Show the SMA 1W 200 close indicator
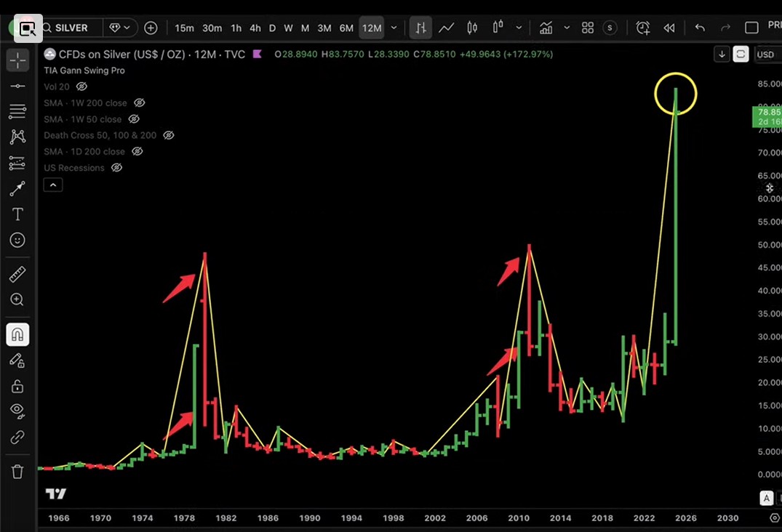The image size is (782, 532). click(x=140, y=102)
